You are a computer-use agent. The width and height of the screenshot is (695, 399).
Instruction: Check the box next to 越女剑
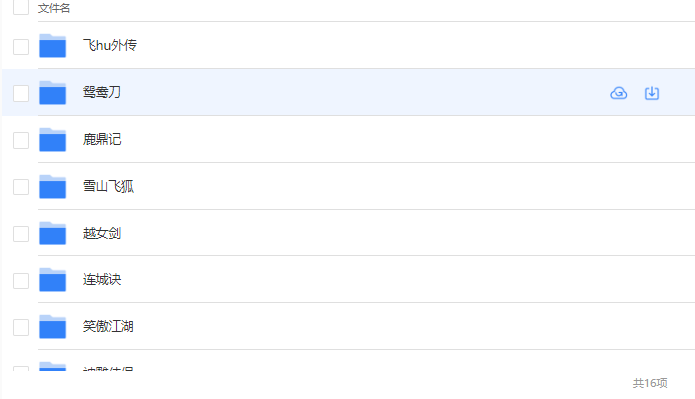click(x=21, y=234)
